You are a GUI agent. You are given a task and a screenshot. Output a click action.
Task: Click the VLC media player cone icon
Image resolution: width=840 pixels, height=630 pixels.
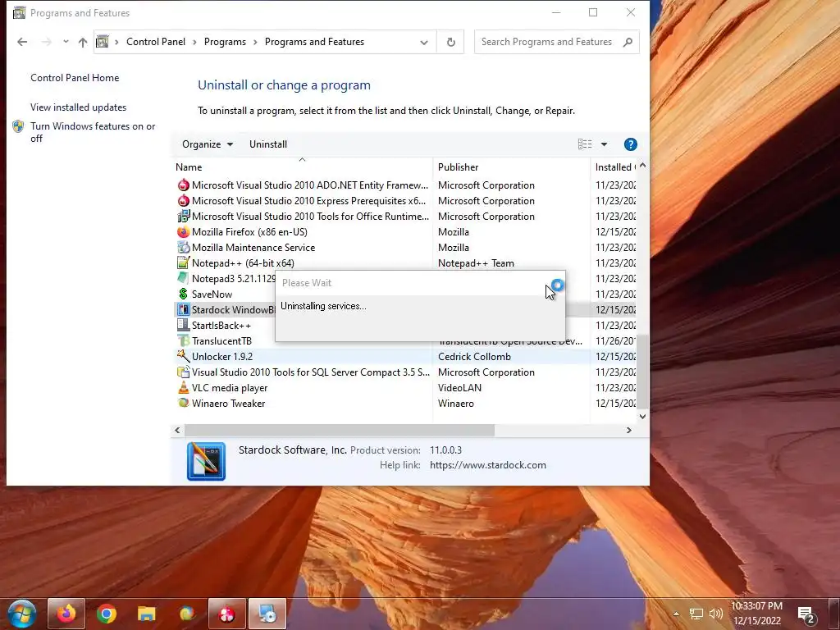183,387
